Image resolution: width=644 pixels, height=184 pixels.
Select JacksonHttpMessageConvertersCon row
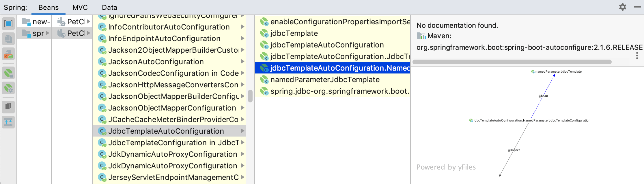169,85
